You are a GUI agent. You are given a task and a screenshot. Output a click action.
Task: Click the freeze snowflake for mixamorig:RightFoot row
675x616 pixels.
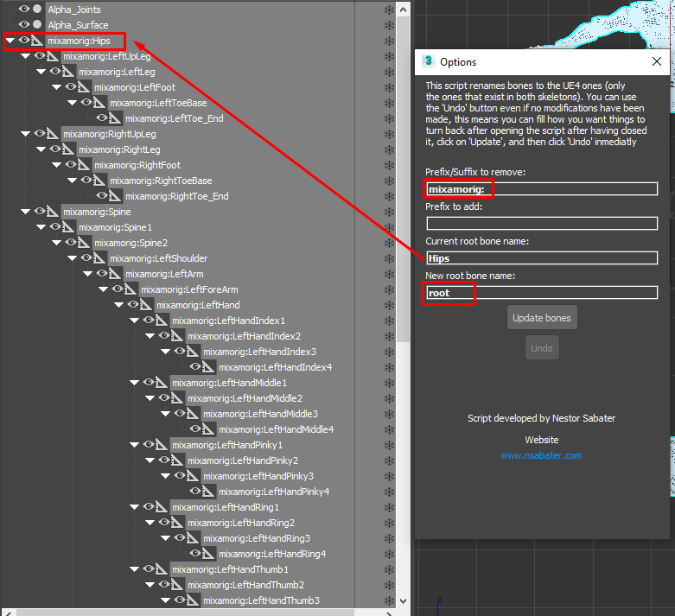pyautogui.click(x=389, y=165)
